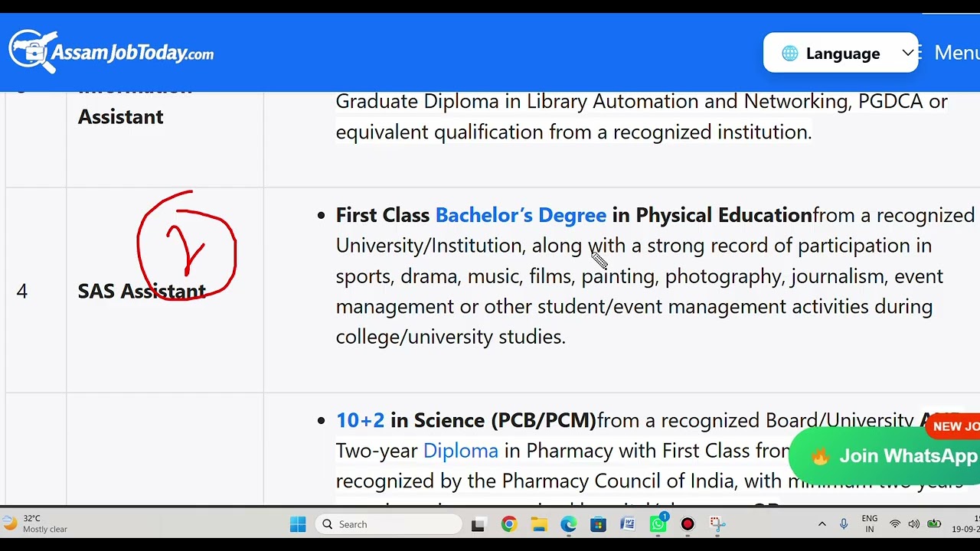Open the 10+2 link
Viewport: 980px width, 551px height.
tap(360, 420)
